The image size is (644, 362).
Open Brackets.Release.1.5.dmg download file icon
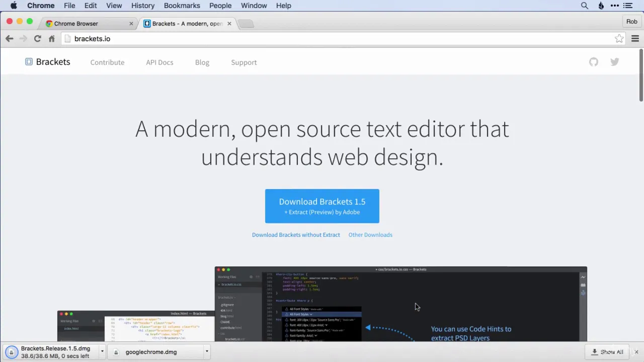click(12, 352)
